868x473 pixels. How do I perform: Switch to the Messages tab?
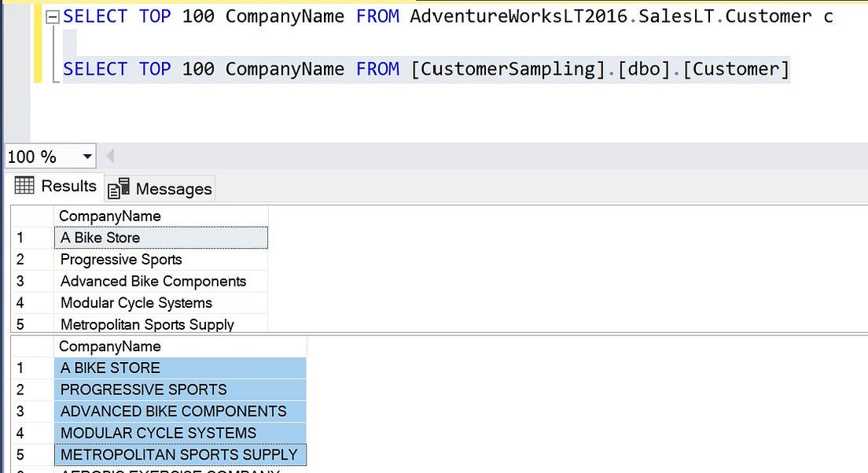pos(171,188)
